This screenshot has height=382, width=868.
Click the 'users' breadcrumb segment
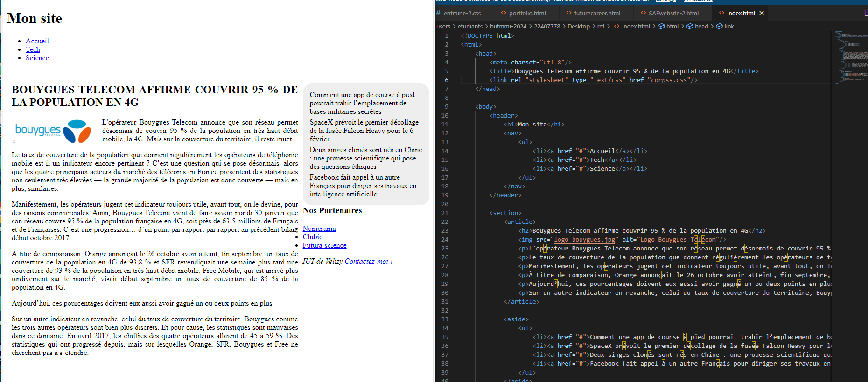pyautogui.click(x=443, y=26)
